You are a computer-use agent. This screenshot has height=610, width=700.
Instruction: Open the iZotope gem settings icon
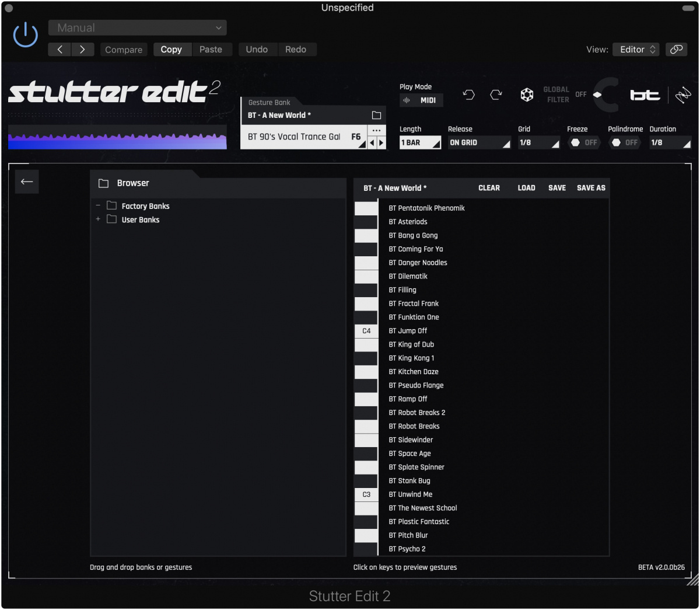click(527, 94)
